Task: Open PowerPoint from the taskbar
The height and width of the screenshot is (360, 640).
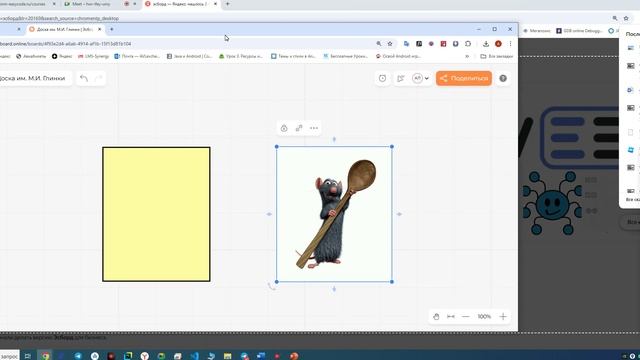Action: tap(293, 356)
